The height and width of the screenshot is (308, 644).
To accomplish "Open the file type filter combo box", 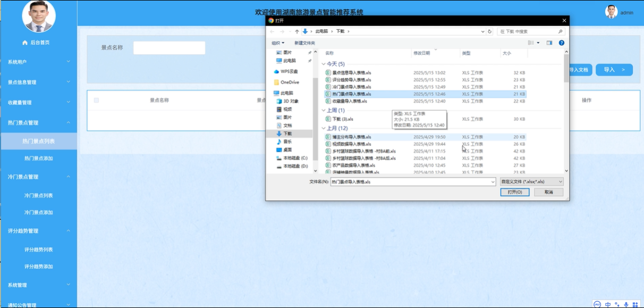I will (x=531, y=181).
